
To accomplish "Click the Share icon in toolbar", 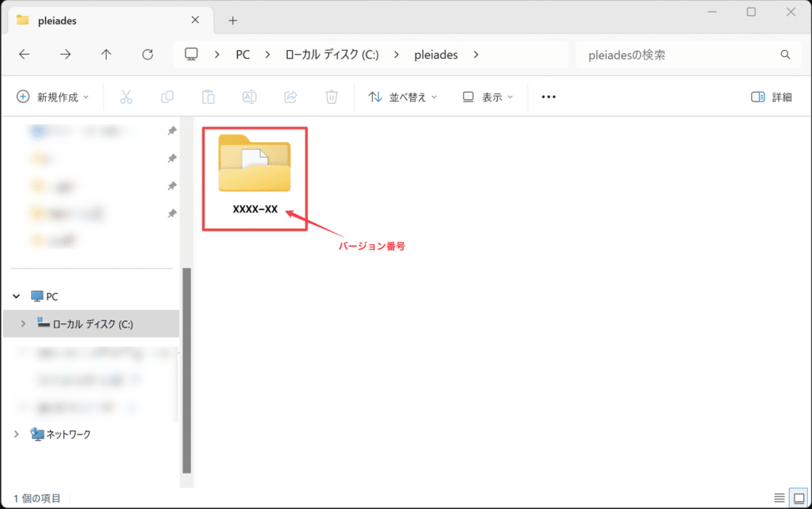I will tap(290, 97).
